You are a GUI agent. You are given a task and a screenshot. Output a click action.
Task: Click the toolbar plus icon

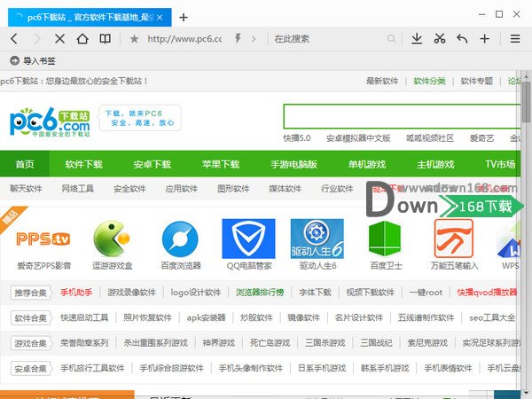coord(484,39)
